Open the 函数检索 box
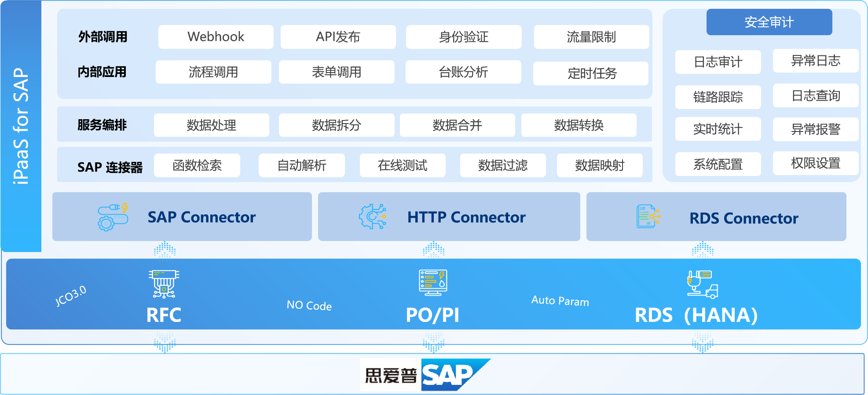The width and height of the screenshot is (868, 395). 197,165
